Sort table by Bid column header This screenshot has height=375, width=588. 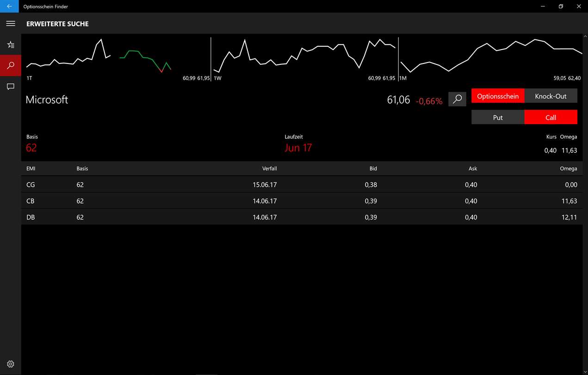click(x=373, y=169)
